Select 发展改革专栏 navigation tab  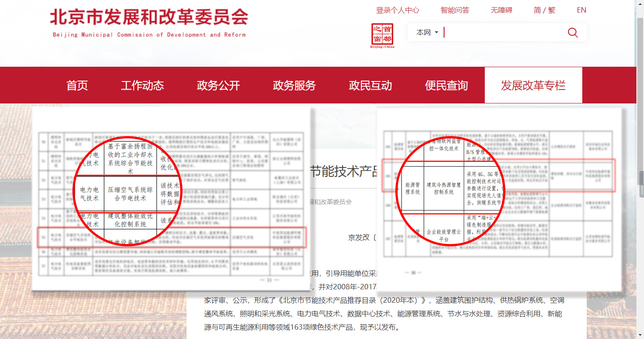coord(534,86)
